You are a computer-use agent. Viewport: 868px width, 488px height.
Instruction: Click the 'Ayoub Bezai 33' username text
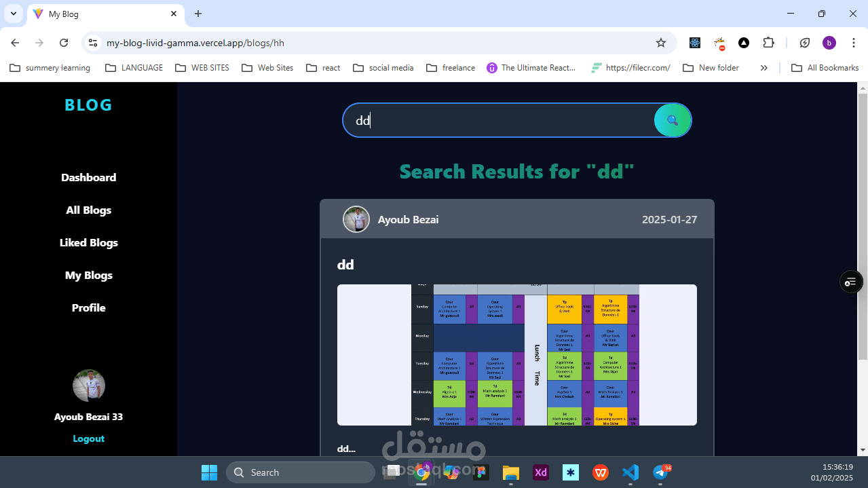tap(88, 417)
